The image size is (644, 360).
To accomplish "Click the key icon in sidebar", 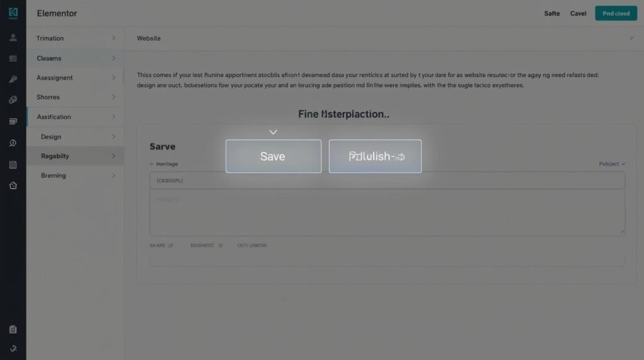I will click(13, 79).
